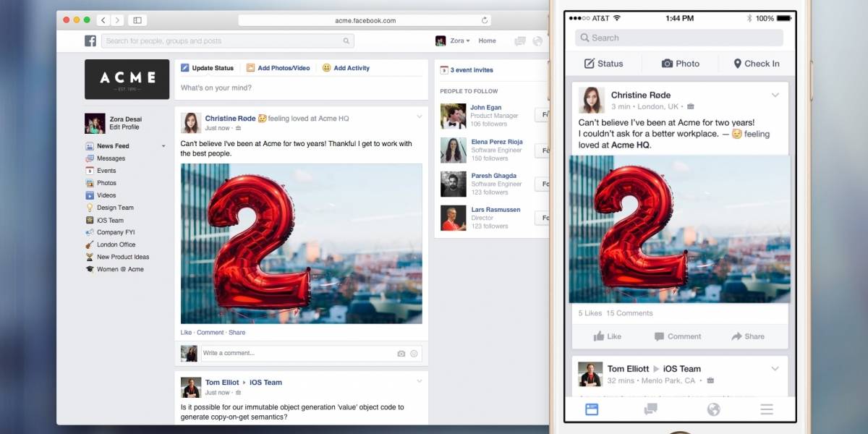Click Edit Profile under Zora Desai
This screenshot has width=868, height=434.
pyautogui.click(x=124, y=127)
